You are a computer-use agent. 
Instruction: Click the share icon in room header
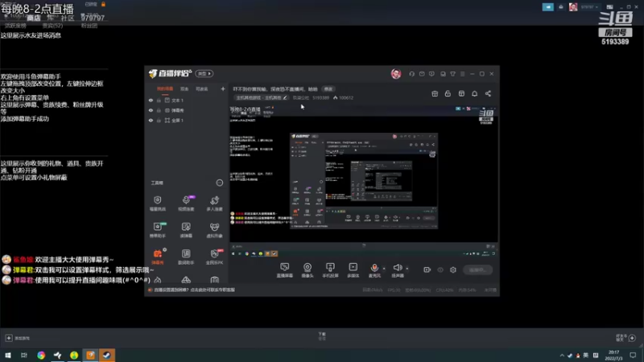click(488, 93)
